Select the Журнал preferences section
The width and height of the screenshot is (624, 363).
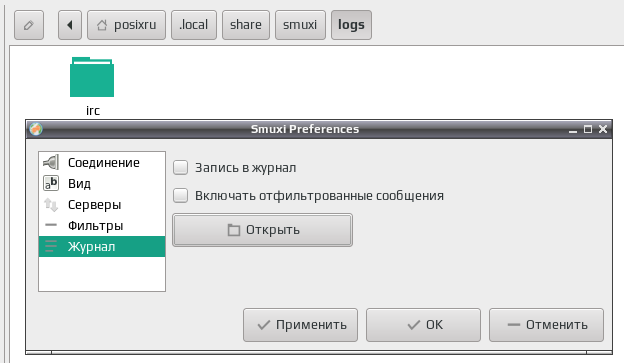point(102,247)
